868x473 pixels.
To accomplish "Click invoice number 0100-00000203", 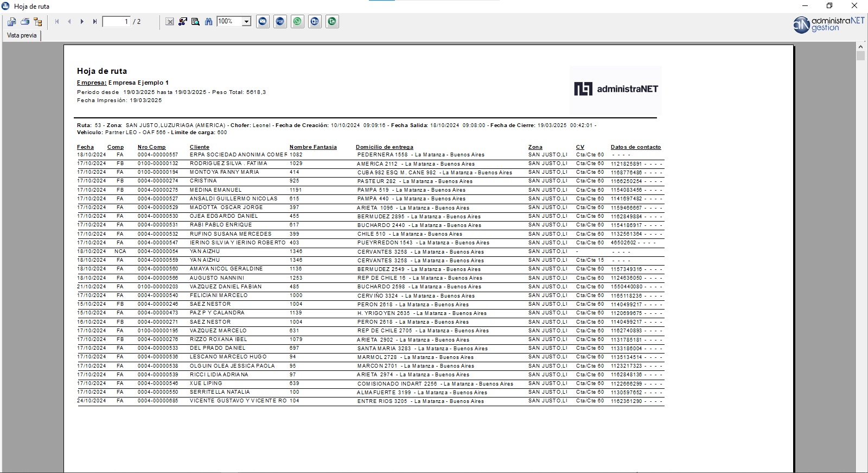I will coord(158,287).
